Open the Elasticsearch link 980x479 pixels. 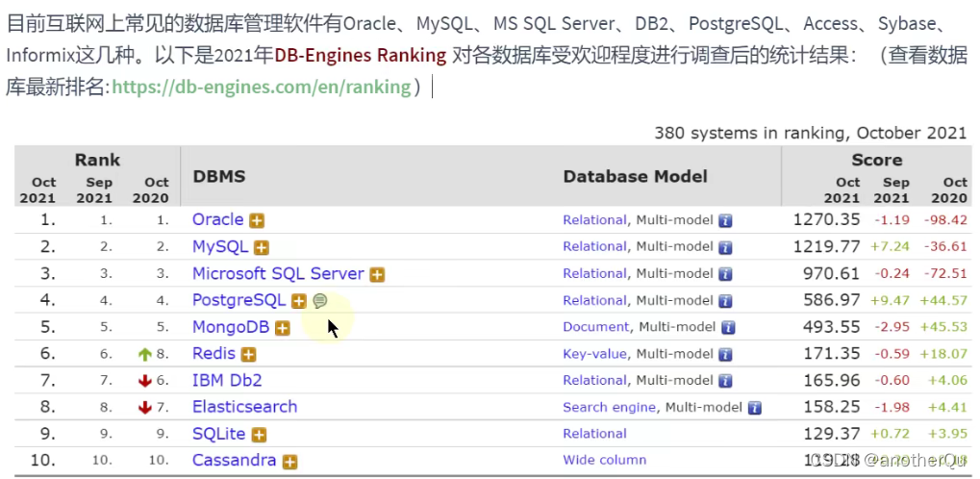[x=245, y=407]
